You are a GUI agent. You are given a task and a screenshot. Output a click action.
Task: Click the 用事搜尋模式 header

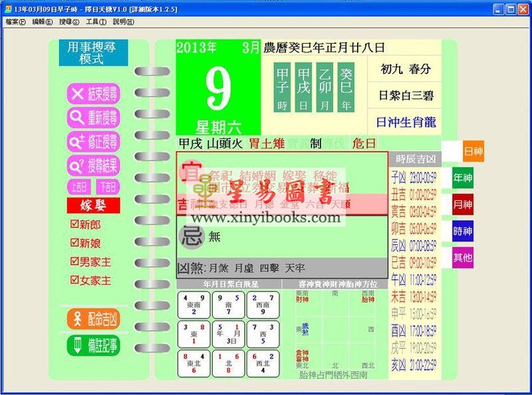click(x=93, y=53)
